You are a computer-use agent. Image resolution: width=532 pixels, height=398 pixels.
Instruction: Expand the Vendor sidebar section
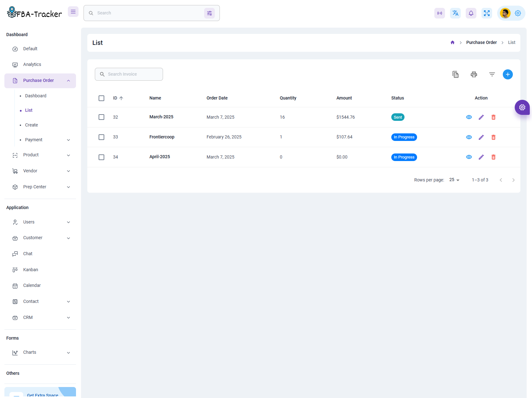30,171
